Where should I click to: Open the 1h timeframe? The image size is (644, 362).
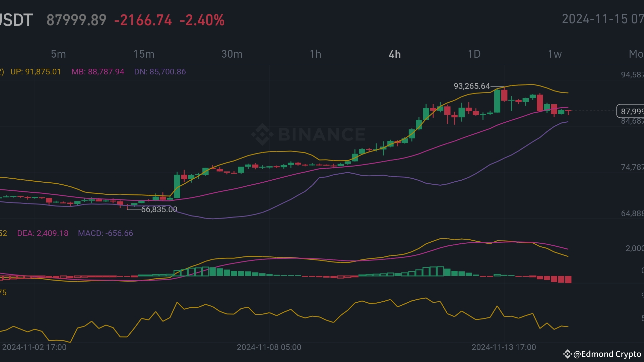tap(315, 54)
